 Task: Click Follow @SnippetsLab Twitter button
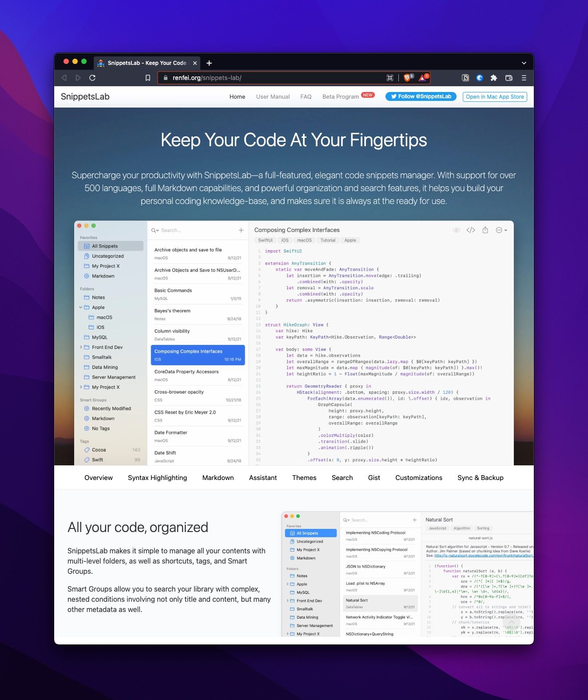421,96
